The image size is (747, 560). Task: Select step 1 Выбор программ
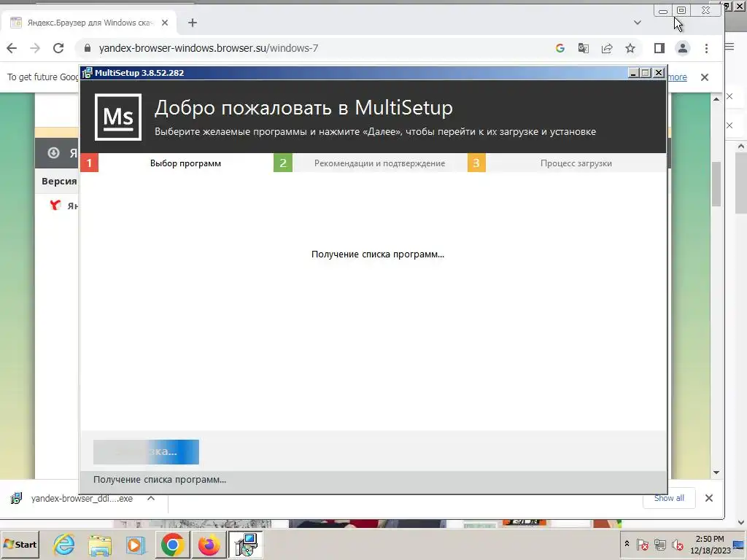(177, 163)
